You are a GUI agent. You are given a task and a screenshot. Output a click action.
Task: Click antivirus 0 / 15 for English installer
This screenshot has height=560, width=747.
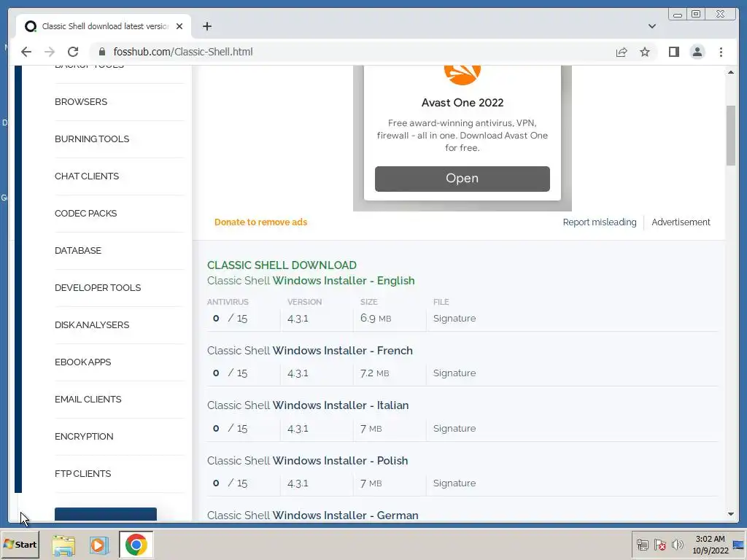[x=230, y=318]
